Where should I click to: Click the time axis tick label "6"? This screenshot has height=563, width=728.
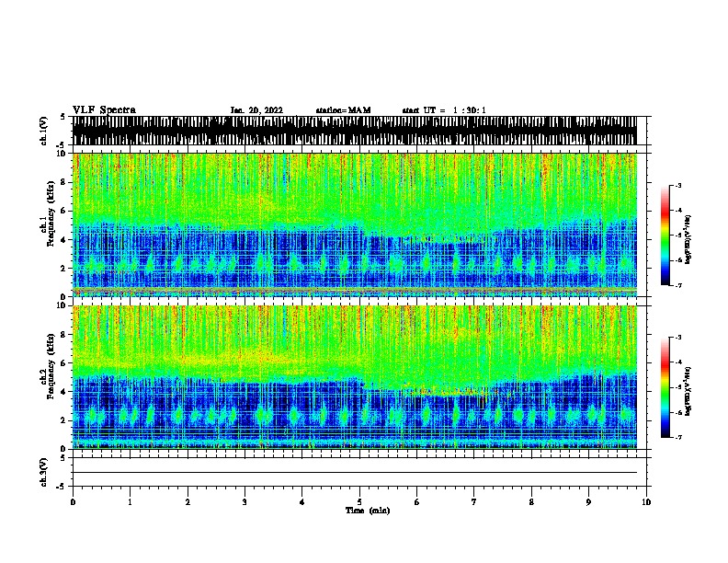click(x=417, y=502)
